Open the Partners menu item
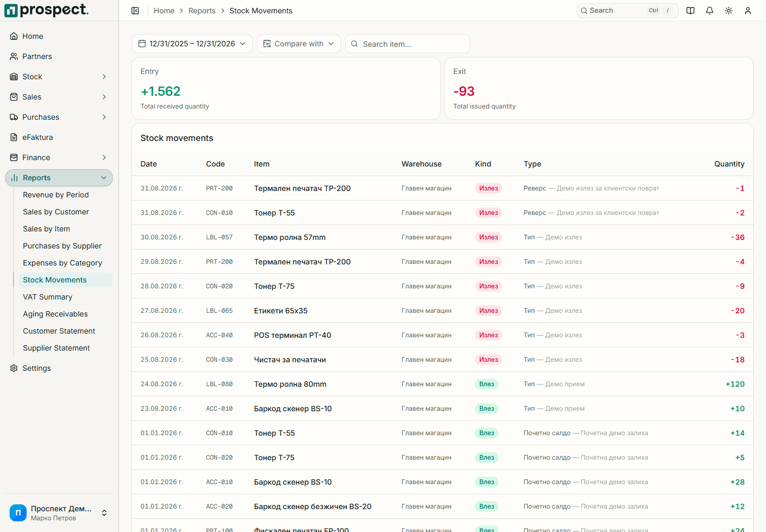 click(59, 56)
